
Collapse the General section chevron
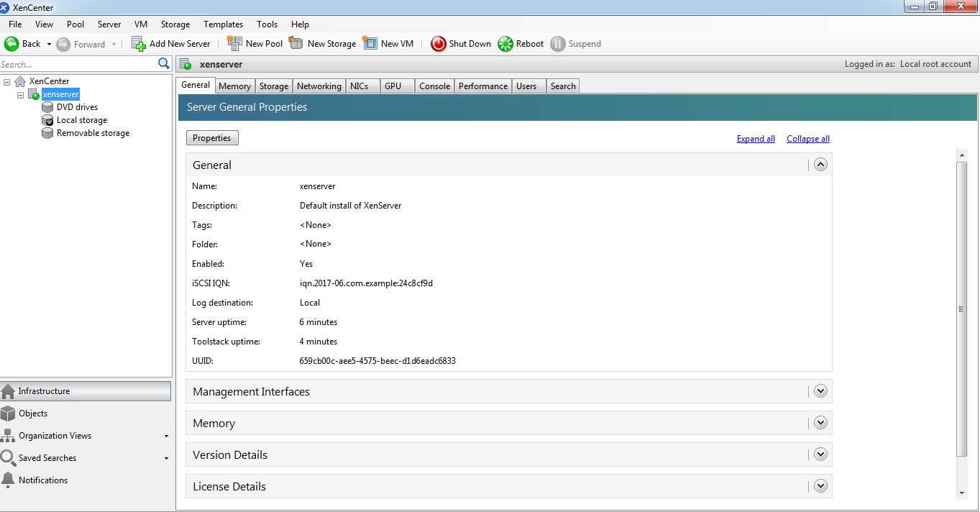point(821,165)
